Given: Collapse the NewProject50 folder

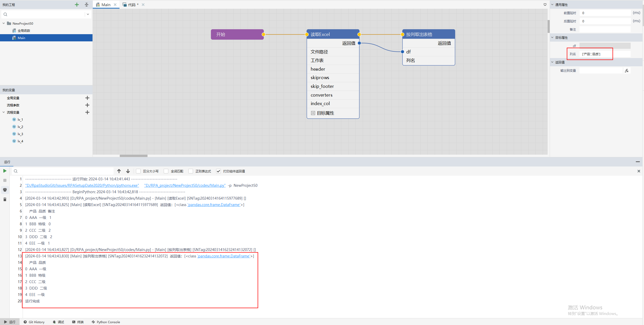Looking at the screenshot, I should click(4, 23).
